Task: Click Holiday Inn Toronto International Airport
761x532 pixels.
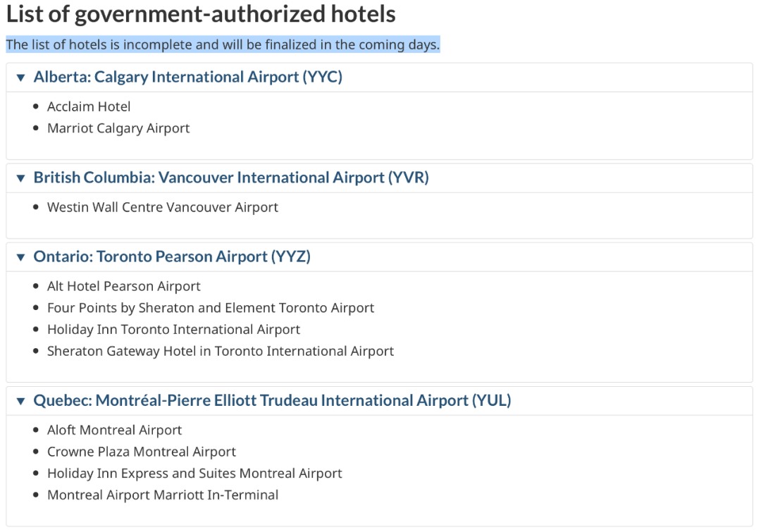Action: tap(174, 330)
